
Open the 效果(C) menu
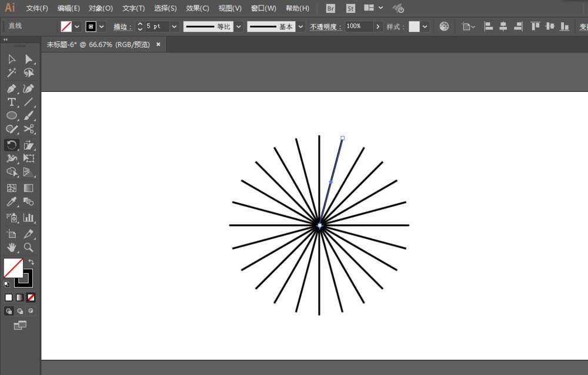[x=198, y=8]
